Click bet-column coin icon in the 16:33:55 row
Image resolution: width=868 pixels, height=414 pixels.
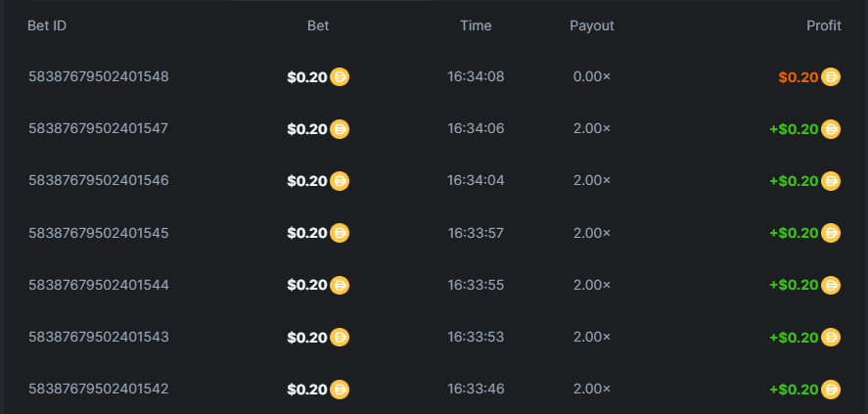click(340, 285)
